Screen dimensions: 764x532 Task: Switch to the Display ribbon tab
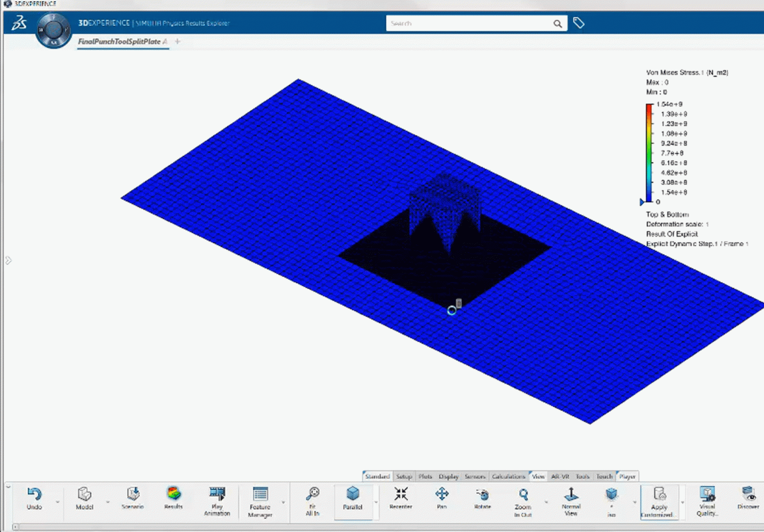448,476
